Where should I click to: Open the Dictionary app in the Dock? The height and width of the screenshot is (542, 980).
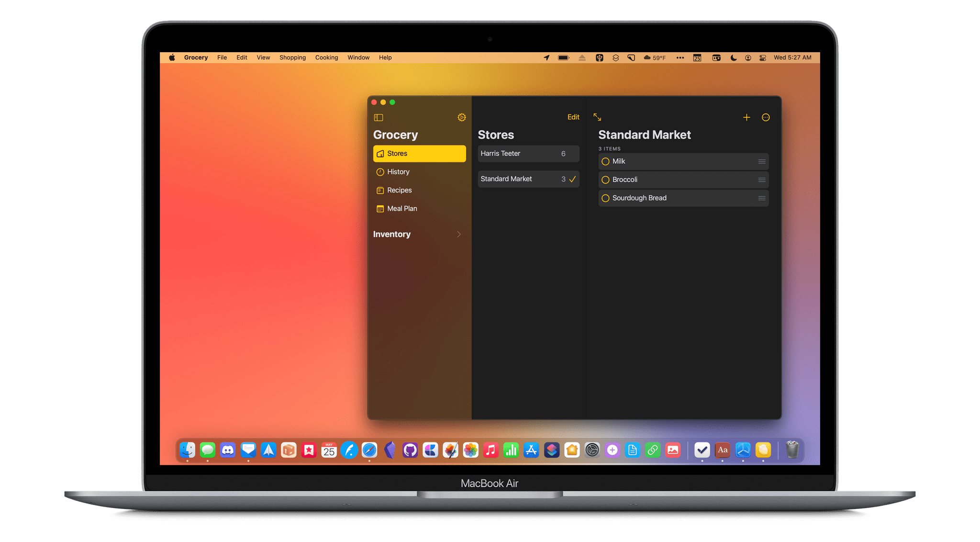pos(723,450)
